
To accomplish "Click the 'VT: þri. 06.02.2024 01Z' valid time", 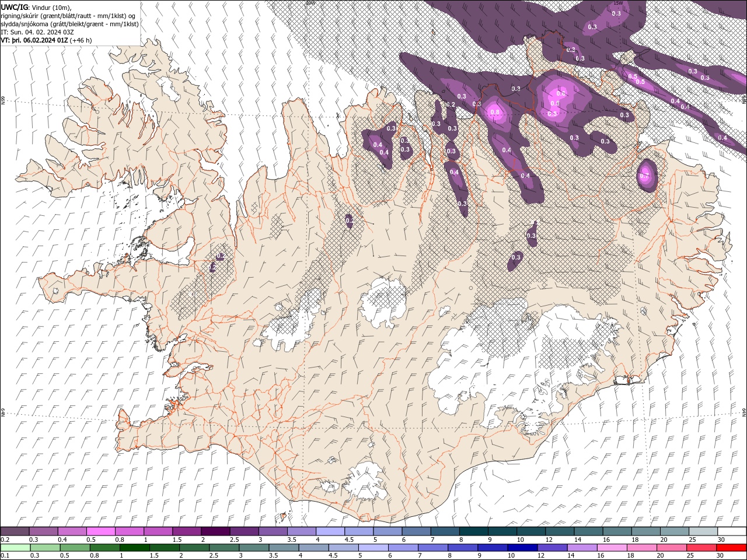I will tap(34, 40).
